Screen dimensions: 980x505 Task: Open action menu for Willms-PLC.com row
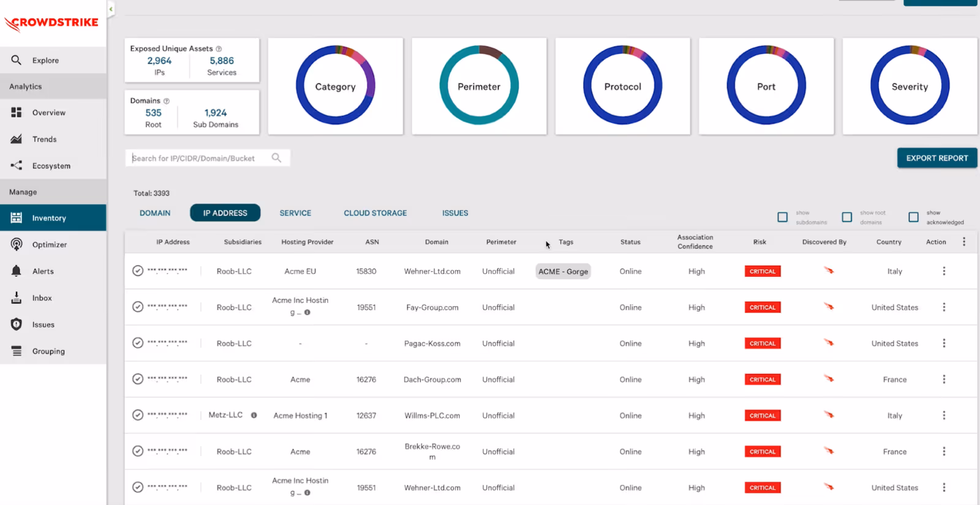point(944,416)
